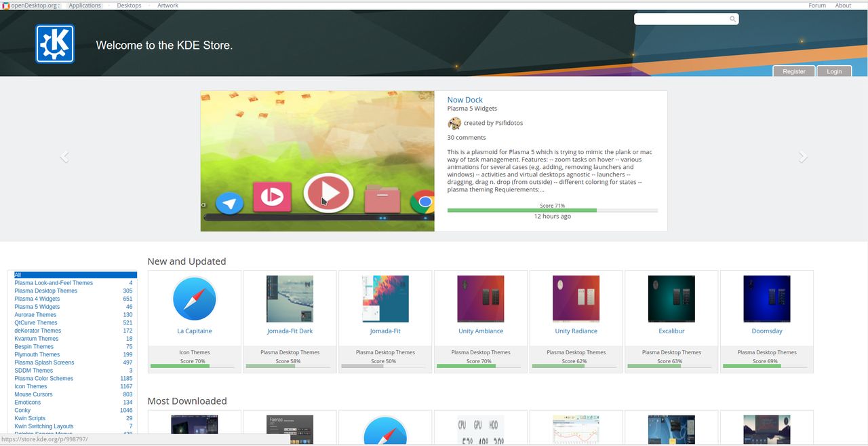Open the Now Dock featured screenshot
Screen dimensions: 868x446
point(317,161)
